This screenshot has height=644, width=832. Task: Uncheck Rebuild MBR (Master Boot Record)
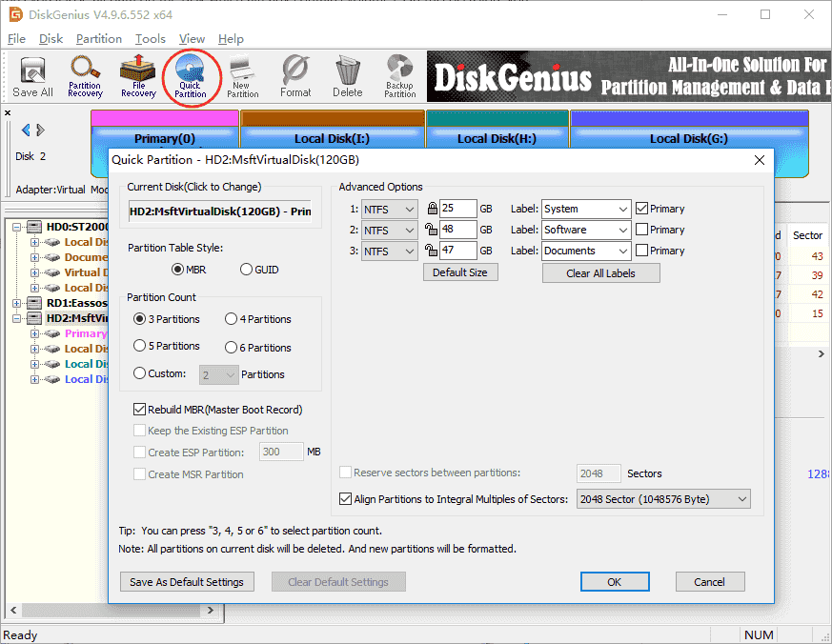pos(140,410)
